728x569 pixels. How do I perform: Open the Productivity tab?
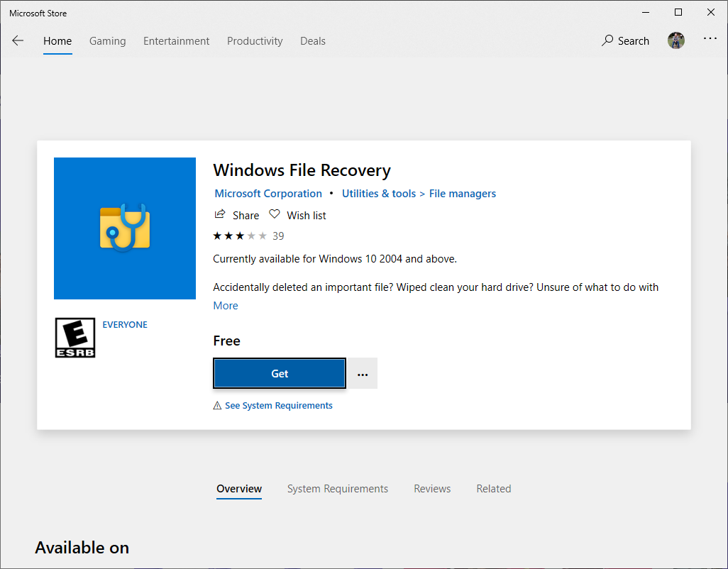click(x=255, y=41)
